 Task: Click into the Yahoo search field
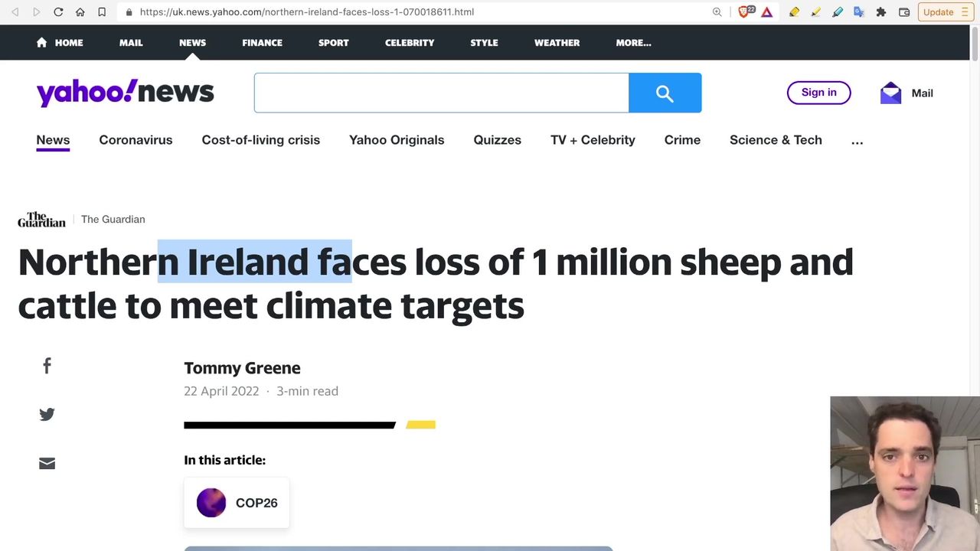pyautogui.click(x=441, y=93)
